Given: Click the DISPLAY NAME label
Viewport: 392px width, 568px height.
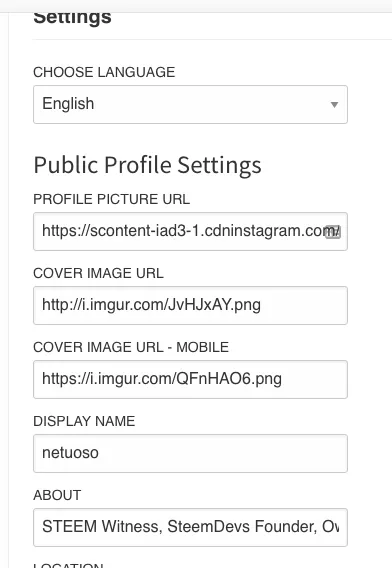Looking at the screenshot, I should [84, 421].
